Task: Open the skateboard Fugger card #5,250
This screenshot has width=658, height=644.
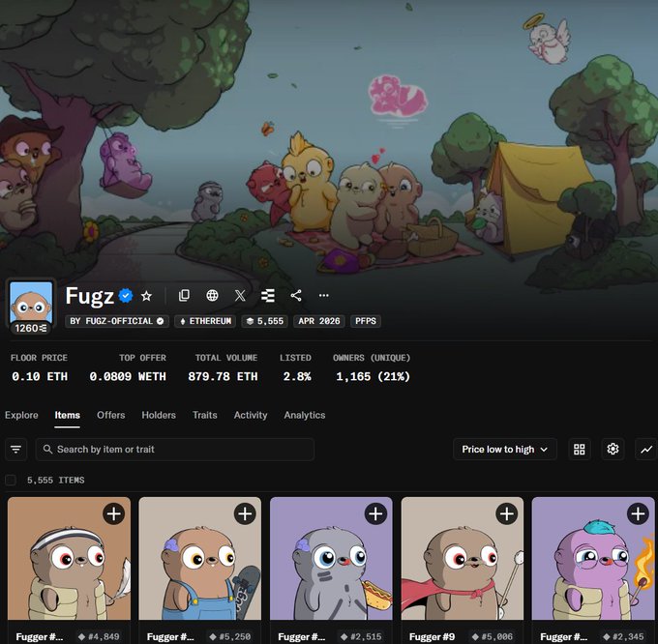Action: (x=199, y=559)
